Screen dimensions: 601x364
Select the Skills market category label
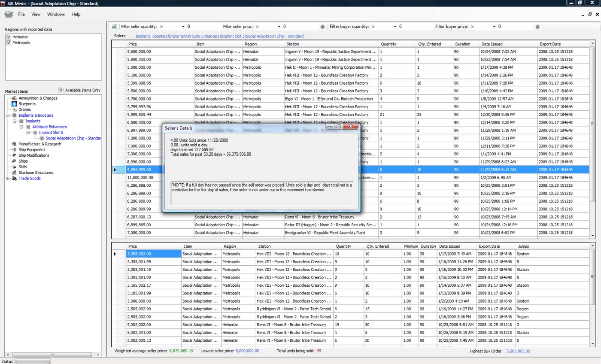[x=23, y=167]
